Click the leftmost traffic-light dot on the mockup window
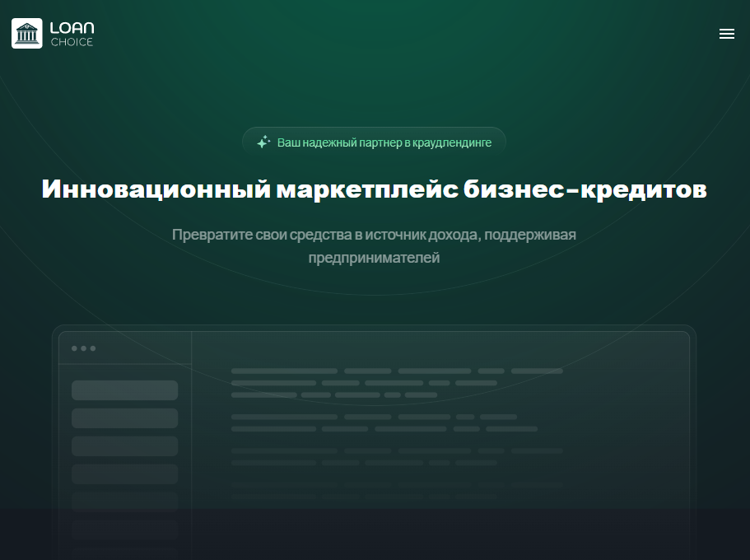The height and width of the screenshot is (560, 750). (74, 348)
